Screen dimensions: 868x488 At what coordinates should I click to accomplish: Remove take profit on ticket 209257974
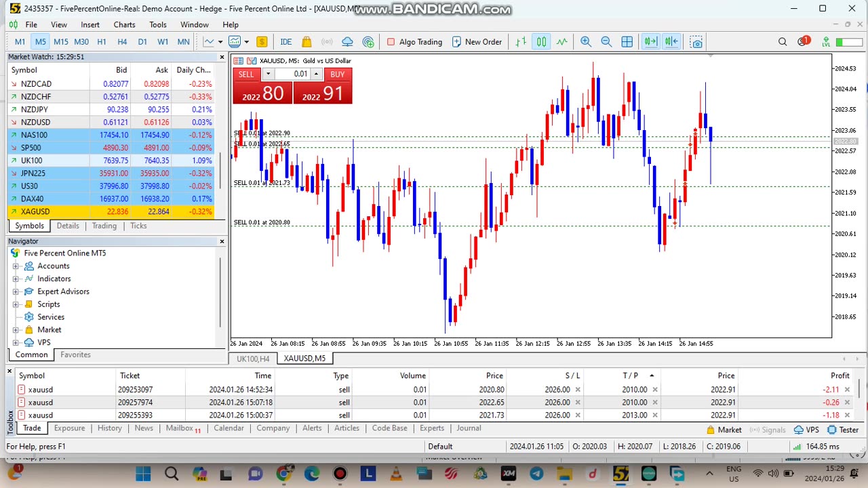655,403
